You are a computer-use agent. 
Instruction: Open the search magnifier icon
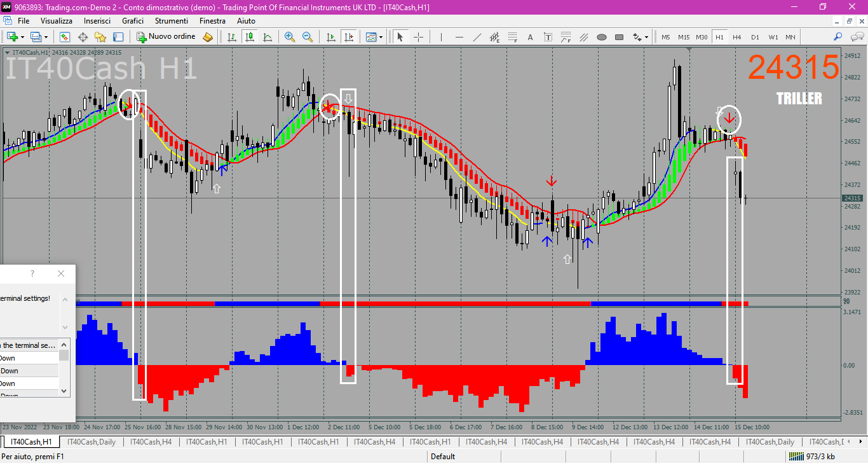point(838,37)
